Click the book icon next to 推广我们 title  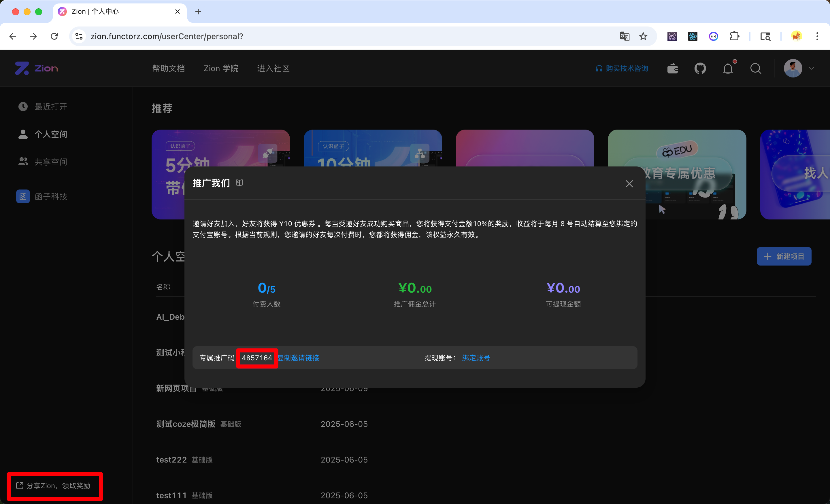[239, 183]
